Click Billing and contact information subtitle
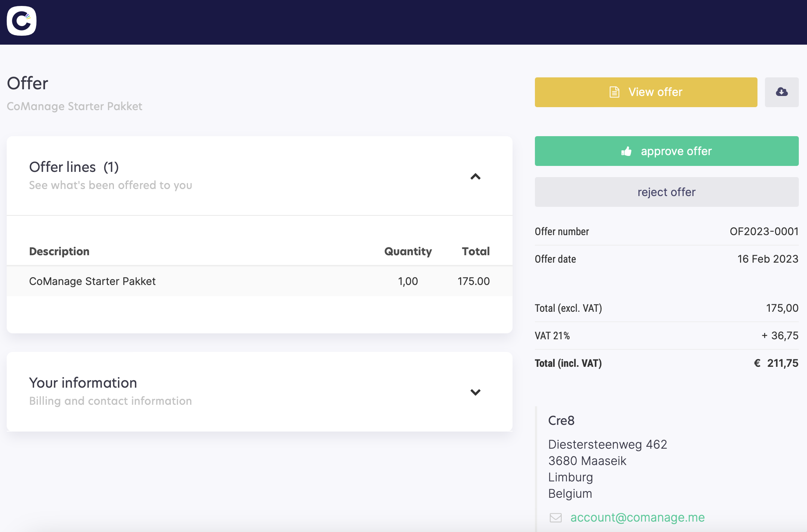This screenshot has height=532, width=807. coord(111,401)
